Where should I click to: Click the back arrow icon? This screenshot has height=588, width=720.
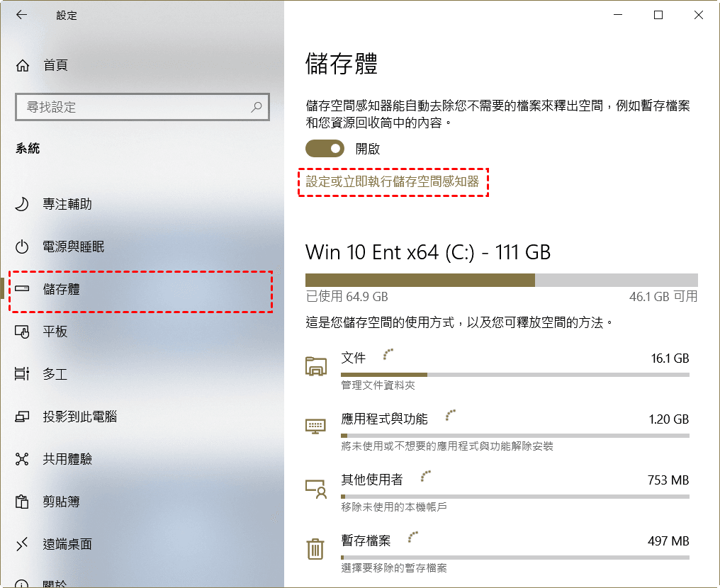coord(21,15)
